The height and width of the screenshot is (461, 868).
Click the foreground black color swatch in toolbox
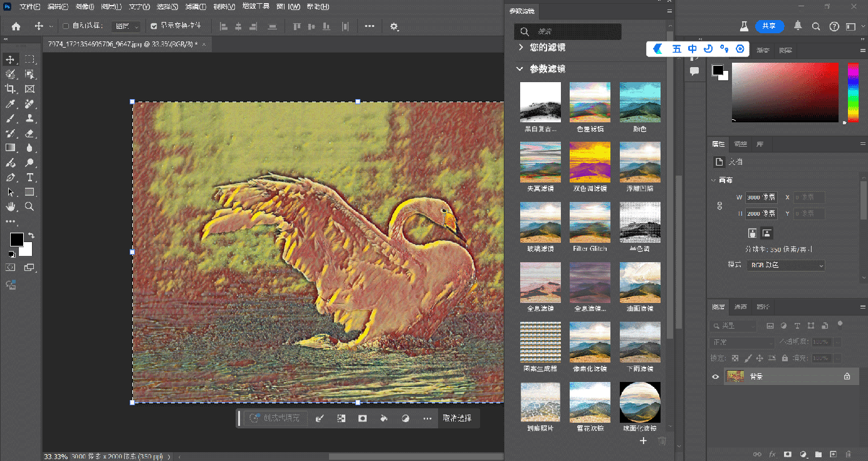click(x=16, y=240)
